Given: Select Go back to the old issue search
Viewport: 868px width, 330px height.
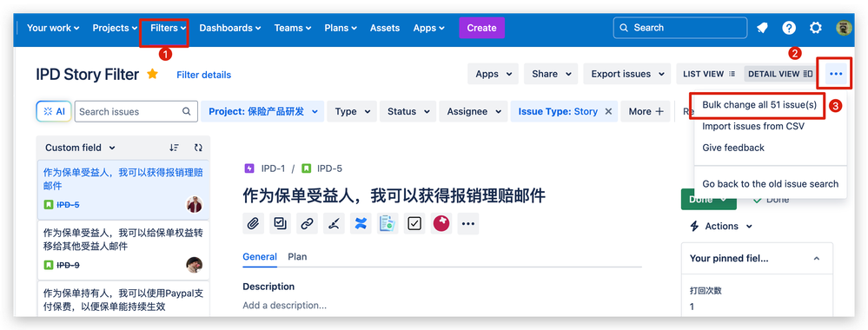Looking at the screenshot, I should pyautogui.click(x=770, y=184).
